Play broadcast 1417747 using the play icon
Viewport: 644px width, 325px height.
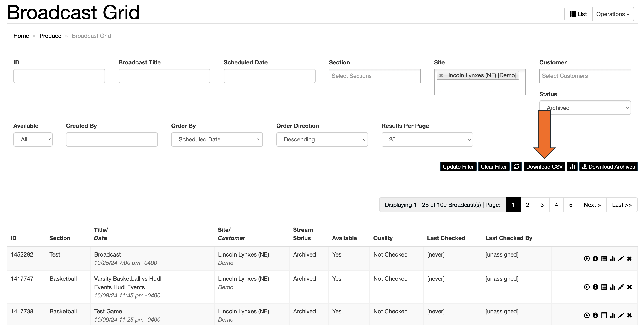587,287
